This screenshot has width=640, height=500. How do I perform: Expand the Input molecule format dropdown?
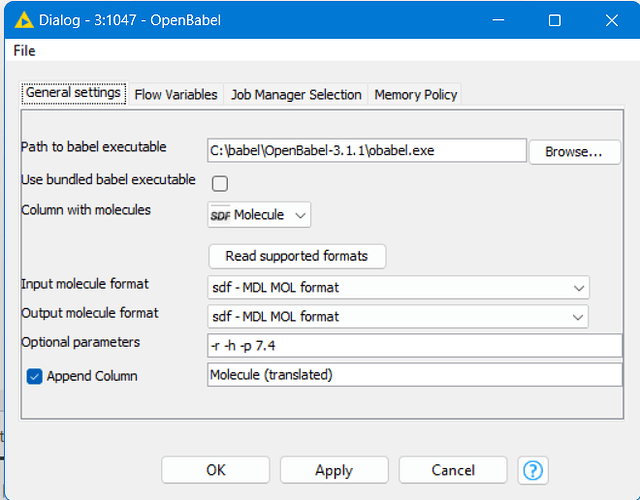coord(398,288)
